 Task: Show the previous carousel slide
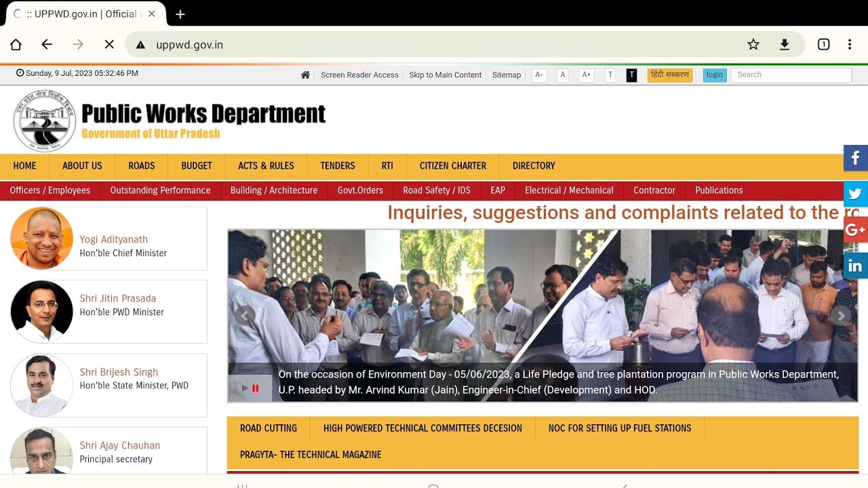tap(245, 315)
